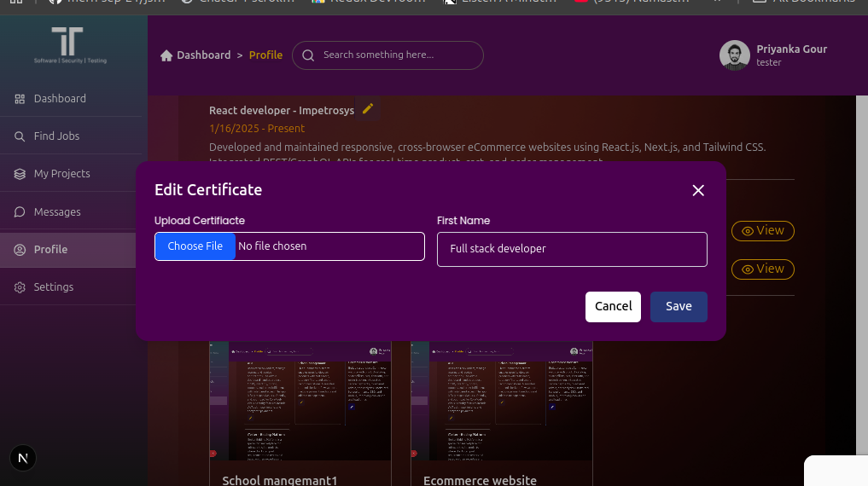The image size is (868, 486).
Task: Edit React developer entry with pencil icon
Action: 368,109
